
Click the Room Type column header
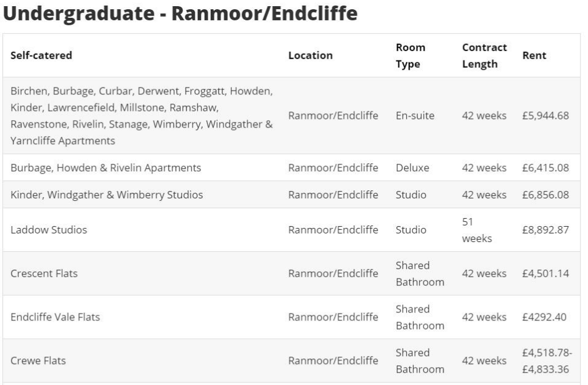pos(410,55)
